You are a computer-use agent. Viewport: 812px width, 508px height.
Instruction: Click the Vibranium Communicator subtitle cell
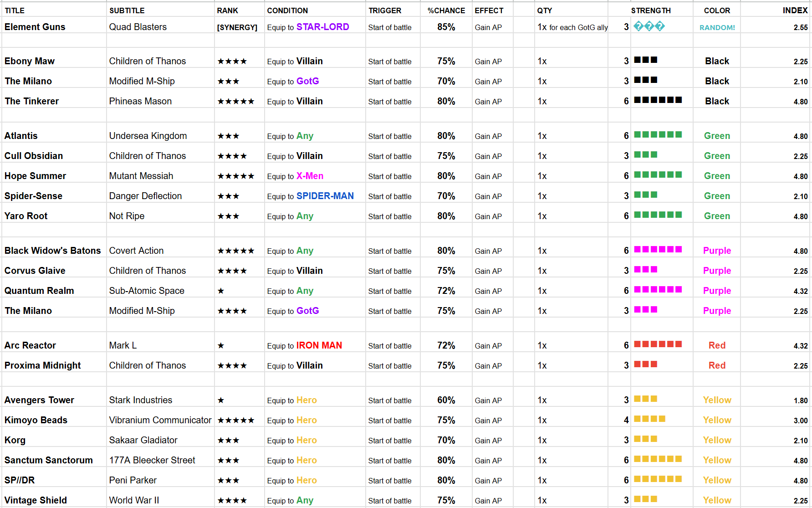click(160, 420)
